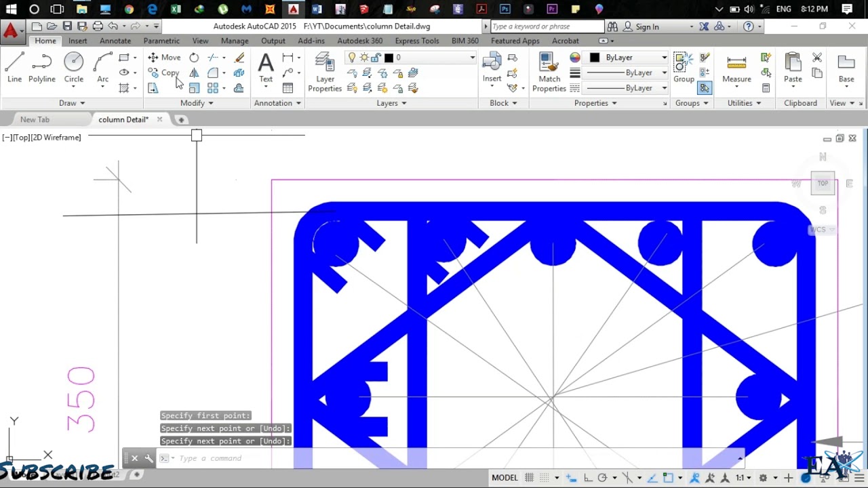The width and height of the screenshot is (868, 488).
Task: Open the layer selection dropdown
Action: 473,58
